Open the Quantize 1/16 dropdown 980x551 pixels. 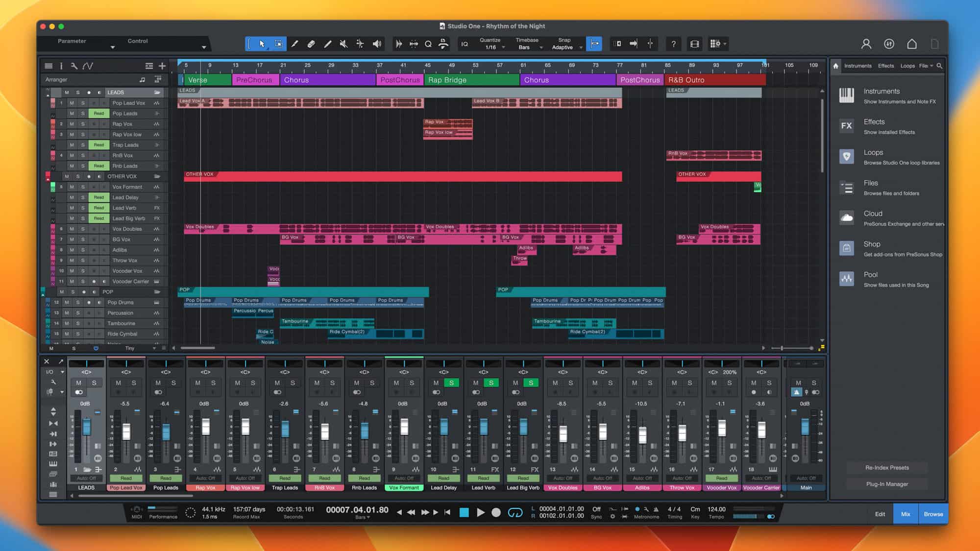click(x=493, y=48)
